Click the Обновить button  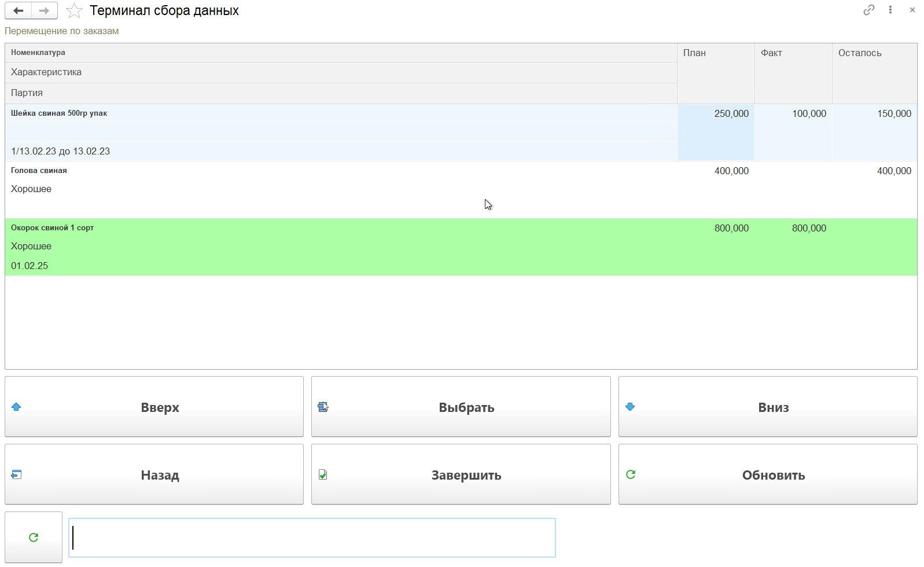(x=767, y=474)
